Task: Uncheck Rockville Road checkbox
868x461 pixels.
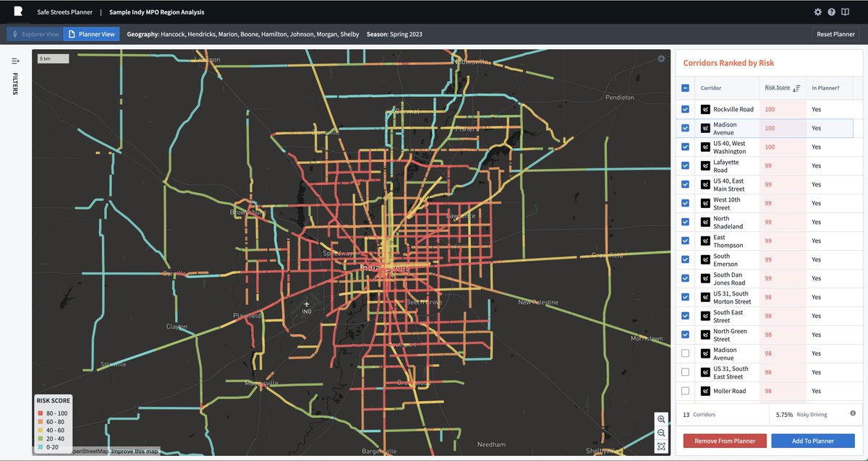Action: pyautogui.click(x=685, y=109)
